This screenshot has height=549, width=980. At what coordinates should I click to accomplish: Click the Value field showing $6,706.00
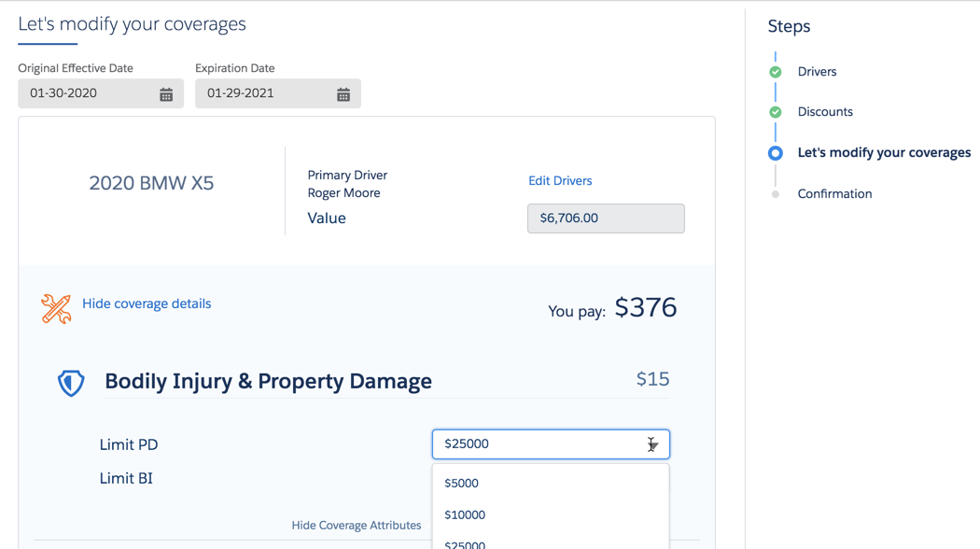tap(606, 218)
